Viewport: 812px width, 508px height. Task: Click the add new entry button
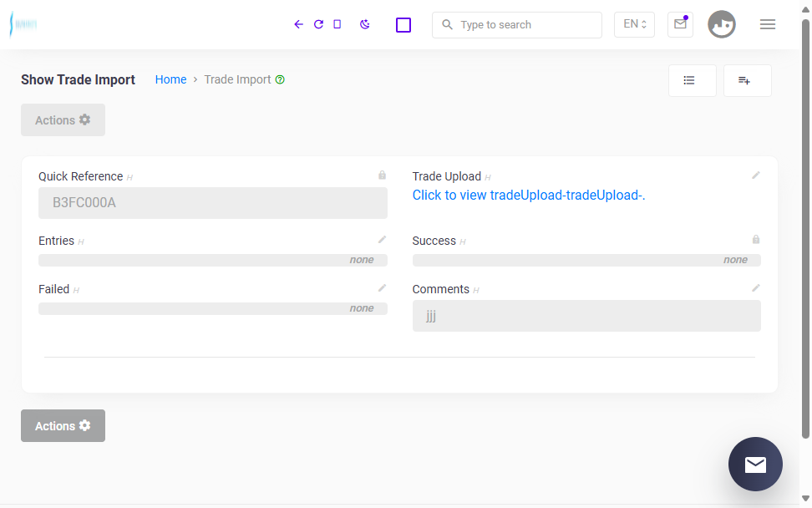[748, 80]
